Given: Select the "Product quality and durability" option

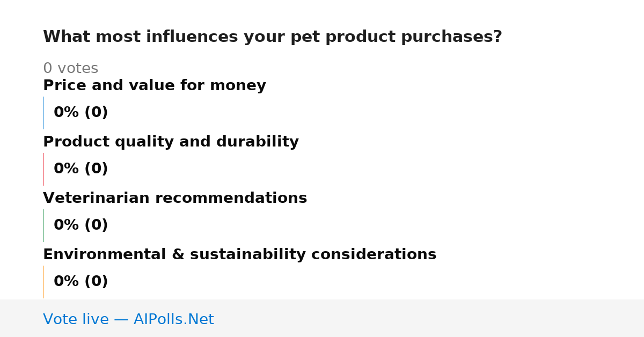Looking at the screenshot, I should 171,142.
